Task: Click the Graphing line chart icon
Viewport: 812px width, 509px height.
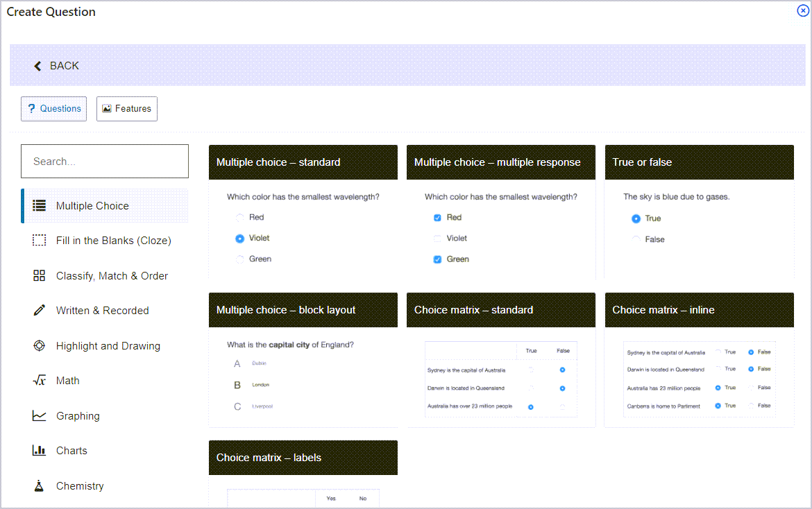Action: point(40,416)
